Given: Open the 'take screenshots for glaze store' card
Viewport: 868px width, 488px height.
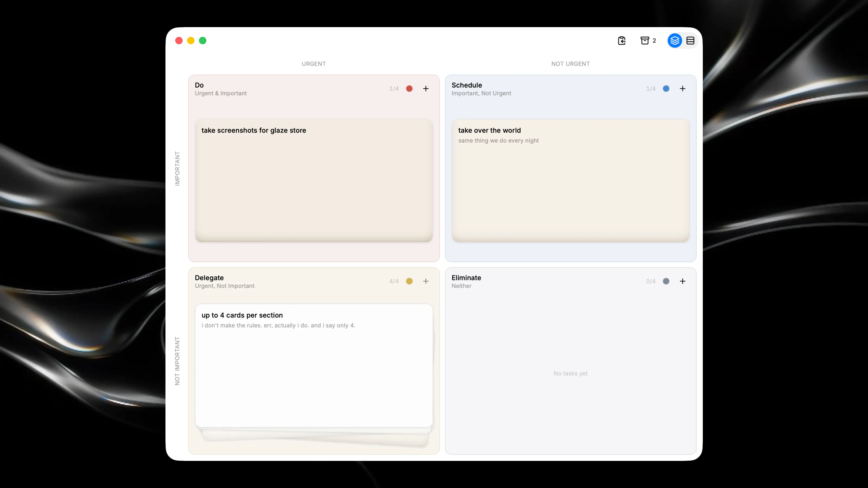Looking at the screenshot, I should (314, 180).
